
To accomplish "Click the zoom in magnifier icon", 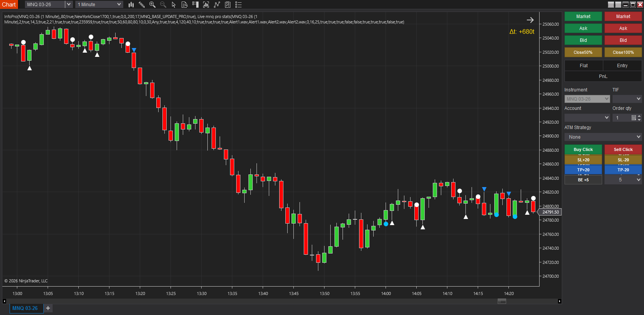I will (152, 5).
